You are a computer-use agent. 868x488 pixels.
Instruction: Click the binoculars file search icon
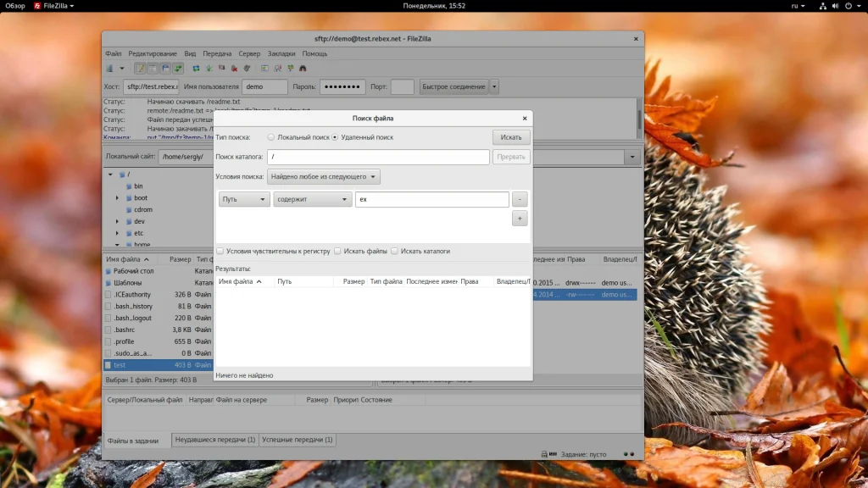click(x=303, y=68)
